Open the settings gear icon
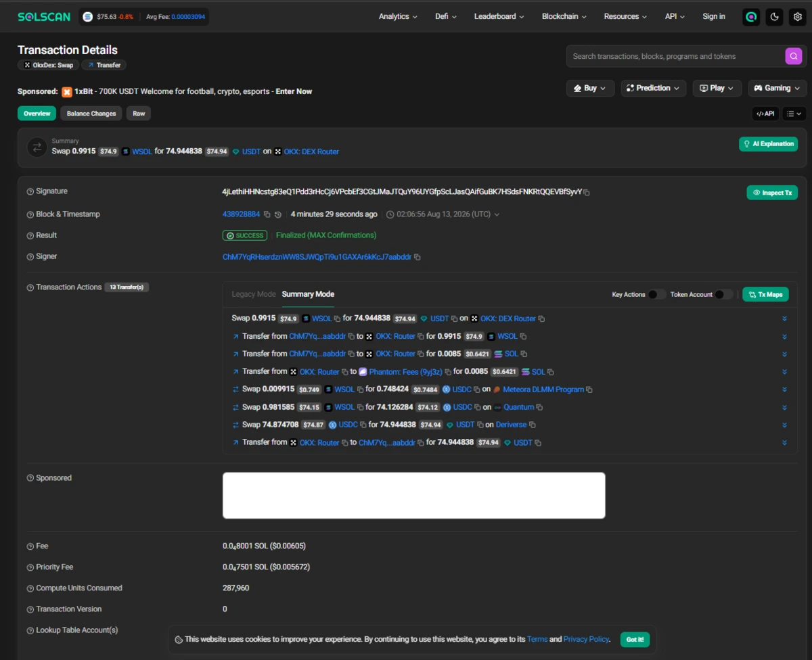Screen dimensions: 812x660 (797, 17)
